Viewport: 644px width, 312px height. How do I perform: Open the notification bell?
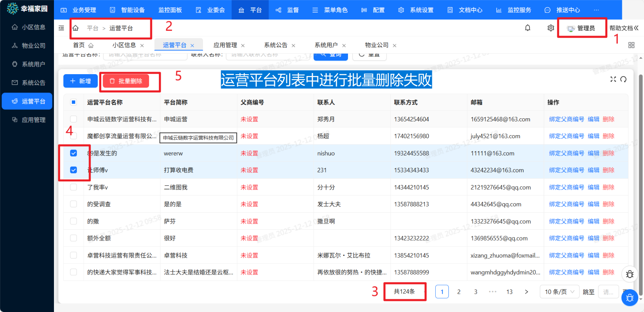point(527,28)
